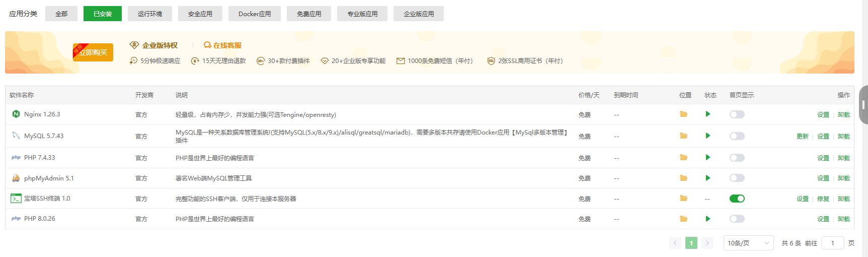
Task: Click the PHP 7.4.33 app icon
Action: pos(16,158)
